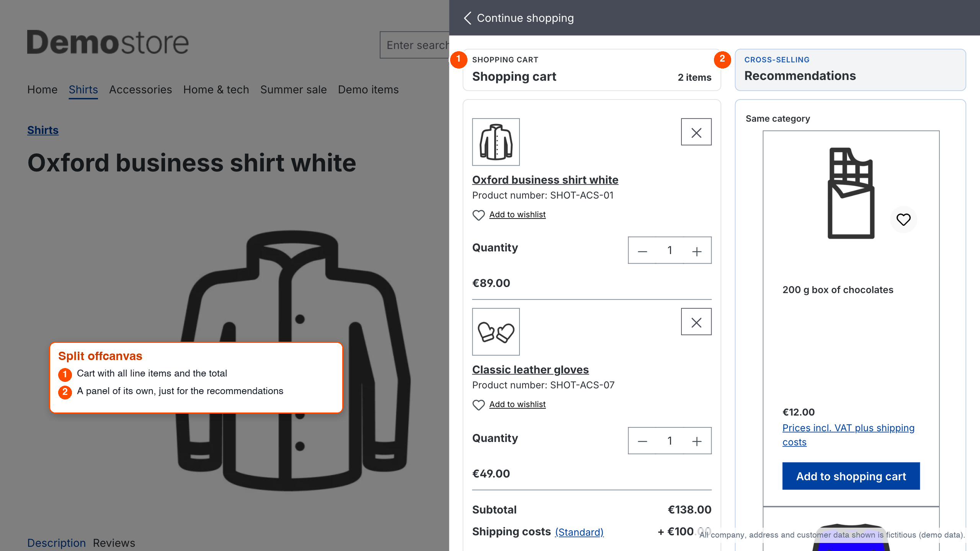980x551 pixels.
Task: Open the Accessories navigation category
Action: tap(140, 90)
